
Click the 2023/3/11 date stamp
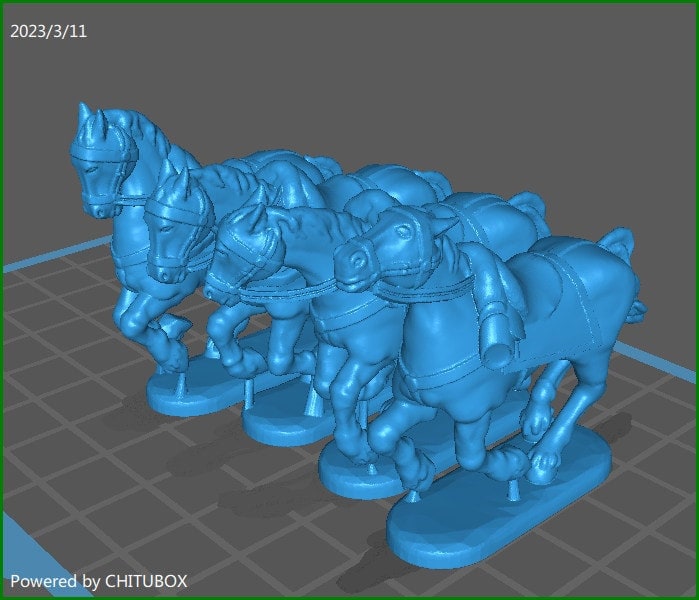coord(48,31)
